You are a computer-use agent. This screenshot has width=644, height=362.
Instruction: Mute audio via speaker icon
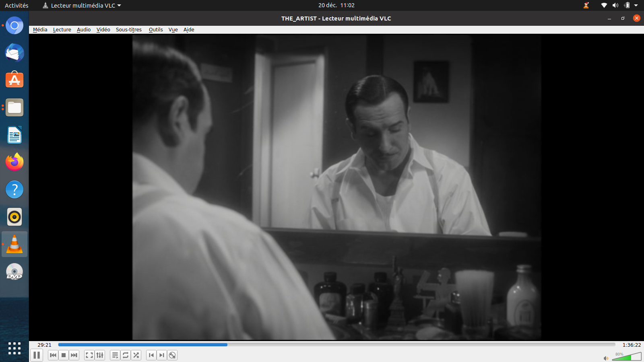point(606,358)
